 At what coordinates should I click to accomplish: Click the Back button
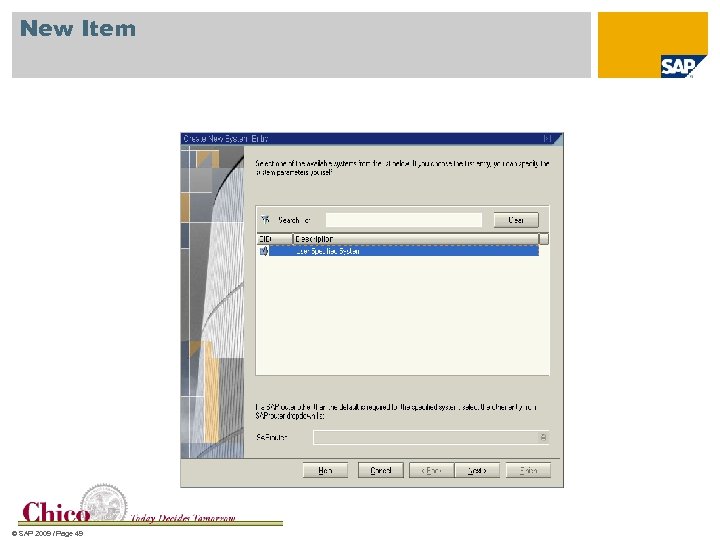click(x=431, y=470)
